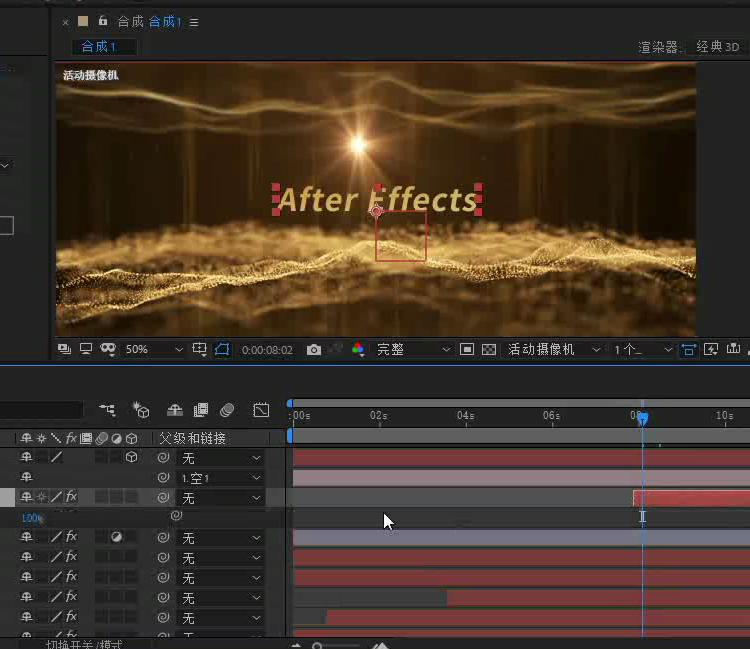Click the blue 100% property value
This screenshot has height=649, width=750.
pyautogui.click(x=32, y=518)
